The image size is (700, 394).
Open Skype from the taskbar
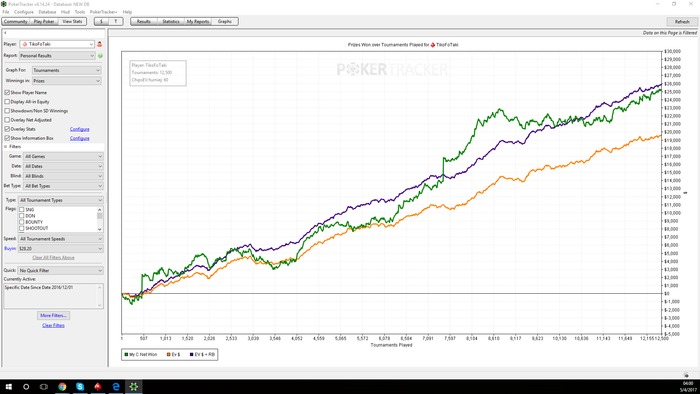tap(80, 387)
